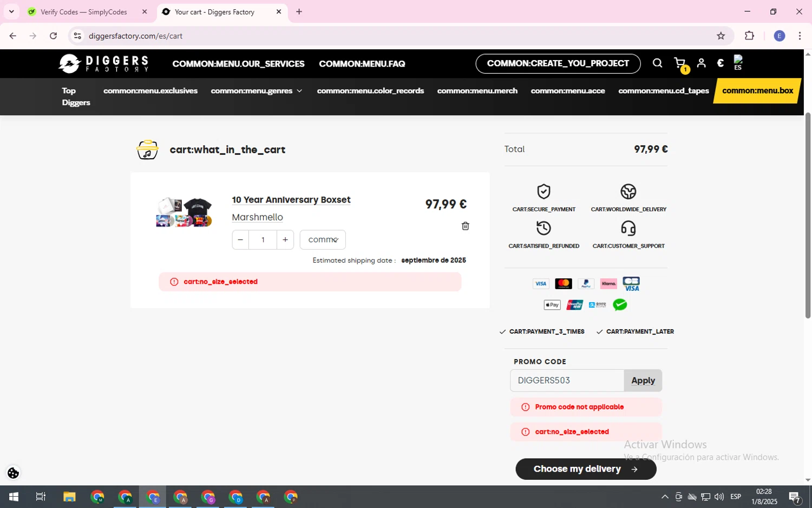This screenshot has width=812, height=508.
Task: Open common:menu.acce section
Action: click(568, 90)
